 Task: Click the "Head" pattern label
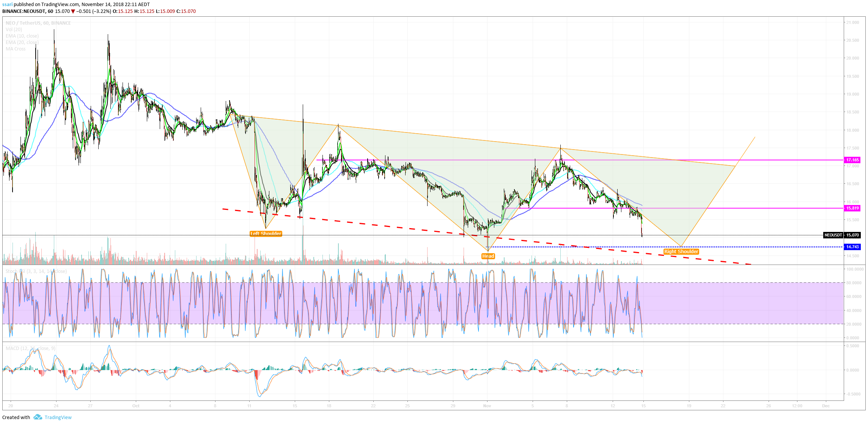(x=488, y=256)
